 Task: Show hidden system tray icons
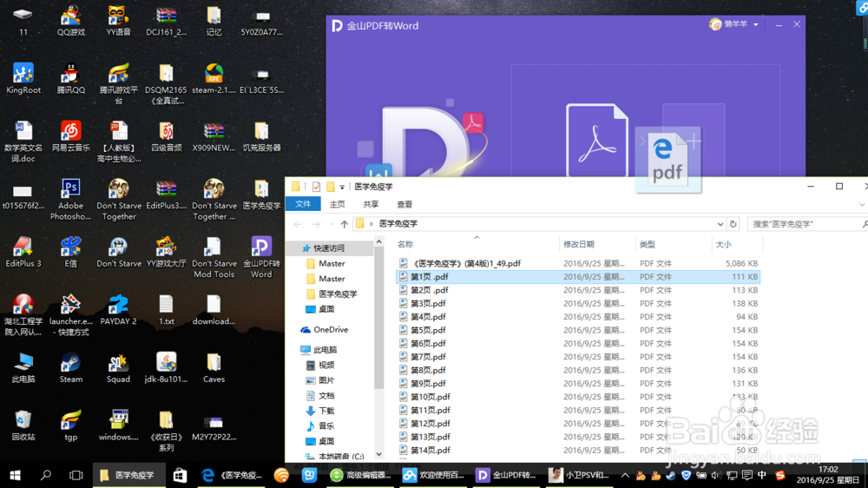[x=625, y=475]
